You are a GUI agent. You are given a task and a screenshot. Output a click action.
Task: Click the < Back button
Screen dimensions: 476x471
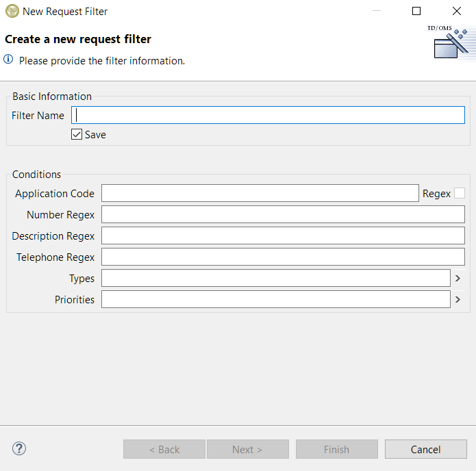(164, 450)
